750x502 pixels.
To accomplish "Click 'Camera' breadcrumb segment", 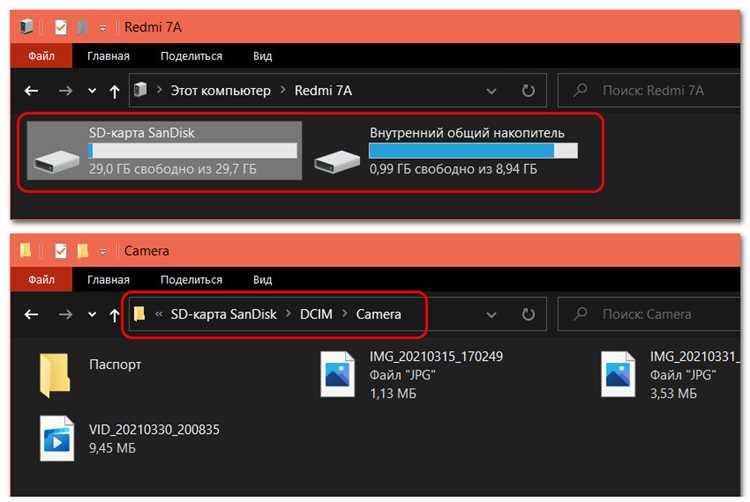I will [x=378, y=314].
